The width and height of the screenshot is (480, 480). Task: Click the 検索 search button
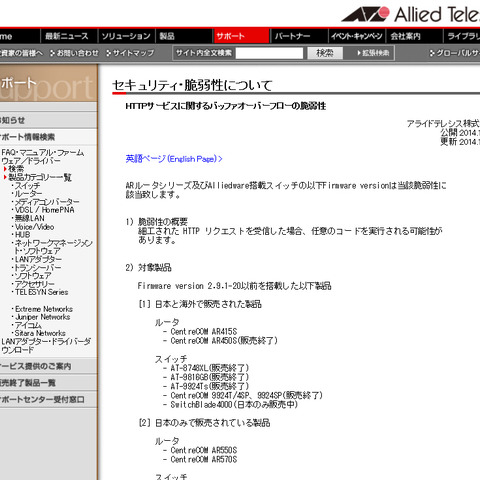click(325, 53)
